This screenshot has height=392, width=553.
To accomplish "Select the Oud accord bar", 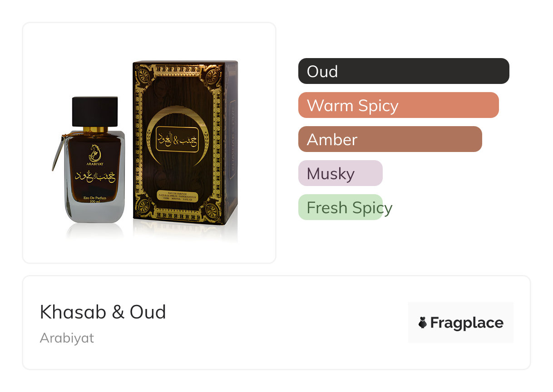I will tap(403, 71).
